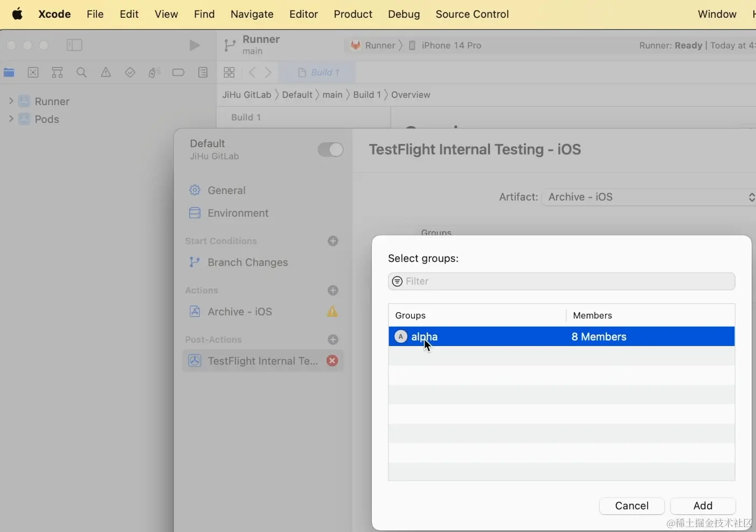Select the alpha group row
756x532 pixels.
click(561, 336)
